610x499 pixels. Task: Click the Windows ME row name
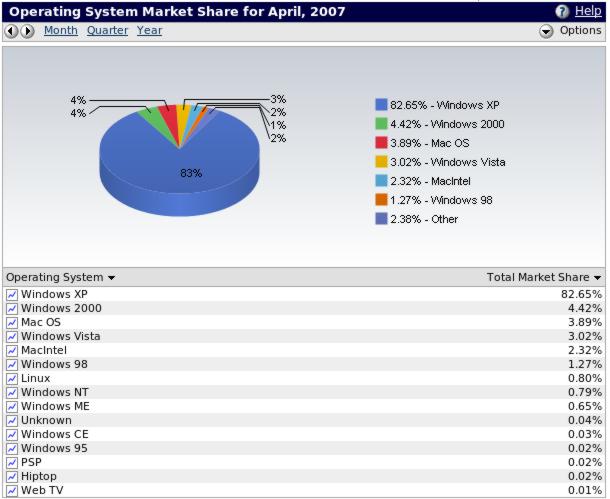55,406
